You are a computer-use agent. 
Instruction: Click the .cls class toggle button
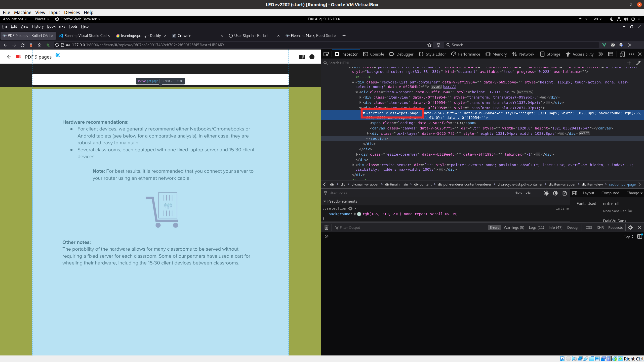pos(528,193)
